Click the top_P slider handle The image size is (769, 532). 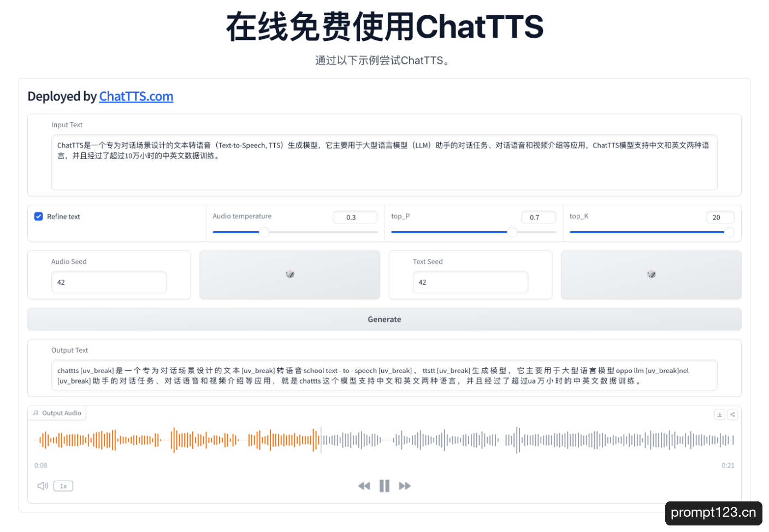[x=512, y=232]
